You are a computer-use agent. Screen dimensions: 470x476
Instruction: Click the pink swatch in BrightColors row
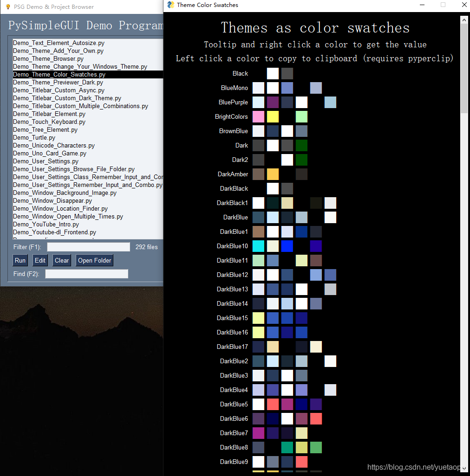[x=258, y=116]
